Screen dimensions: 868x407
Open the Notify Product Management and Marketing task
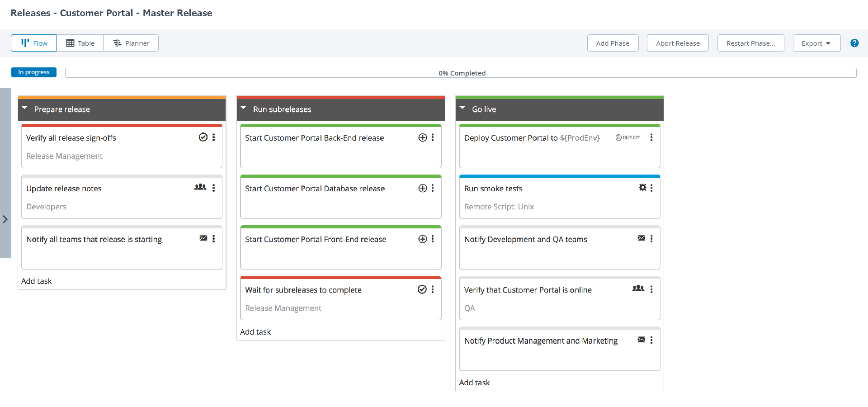click(x=560, y=349)
